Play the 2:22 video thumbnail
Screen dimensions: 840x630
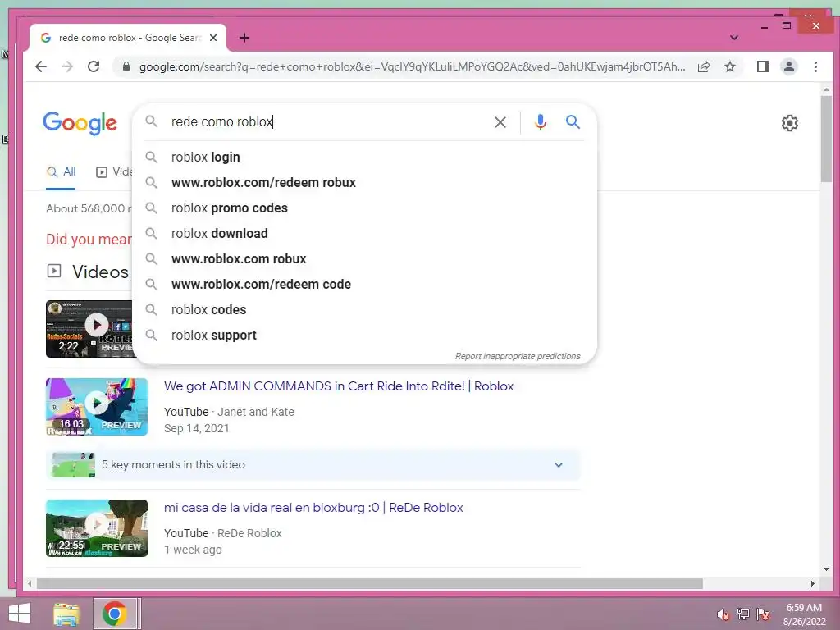pos(89,328)
